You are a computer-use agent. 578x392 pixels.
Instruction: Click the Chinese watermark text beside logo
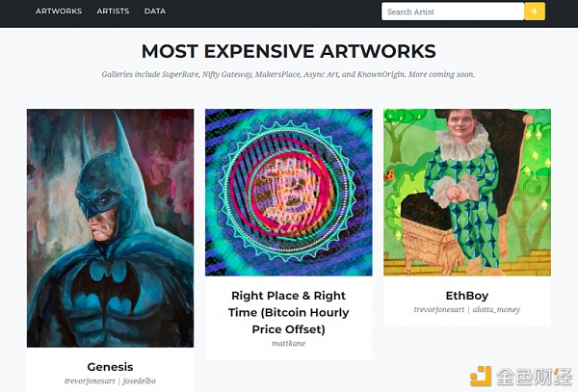click(534, 377)
